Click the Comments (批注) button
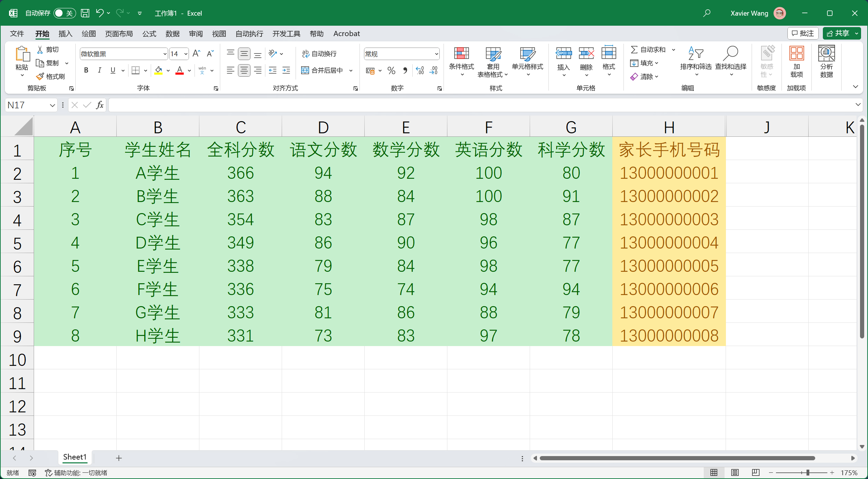868x479 pixels. (x=803, y=33)
